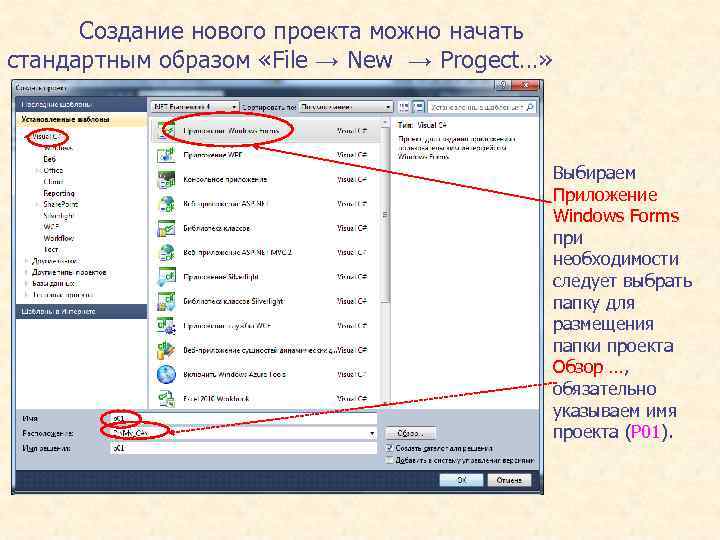Confirm with the OK button
This screenshot has height=540, width=720.
point(461,480)
